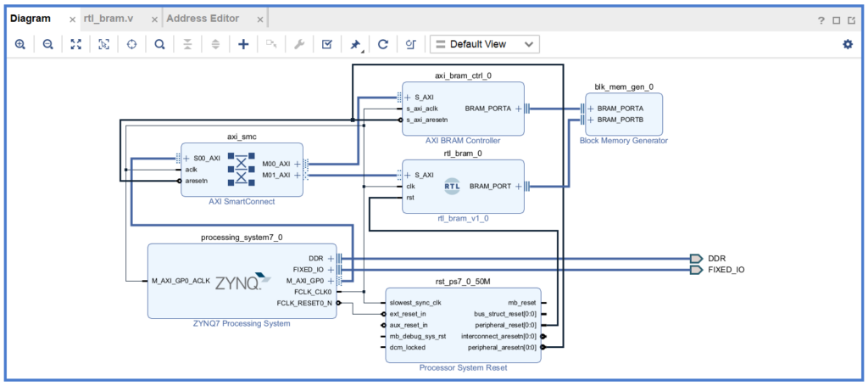Screen dimensions: 868x386
Task: Click the Expand All icon
Action: (x=215, y=44)
